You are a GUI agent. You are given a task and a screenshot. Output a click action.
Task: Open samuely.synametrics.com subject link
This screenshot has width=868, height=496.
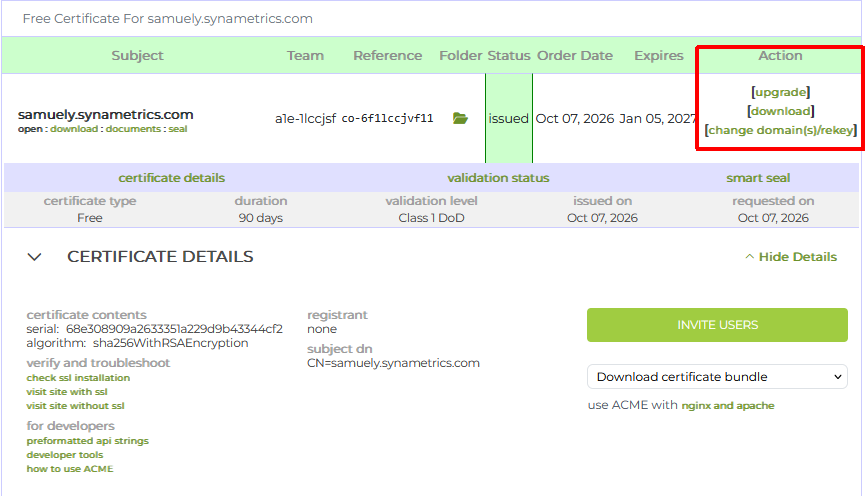tap(105, 115)
